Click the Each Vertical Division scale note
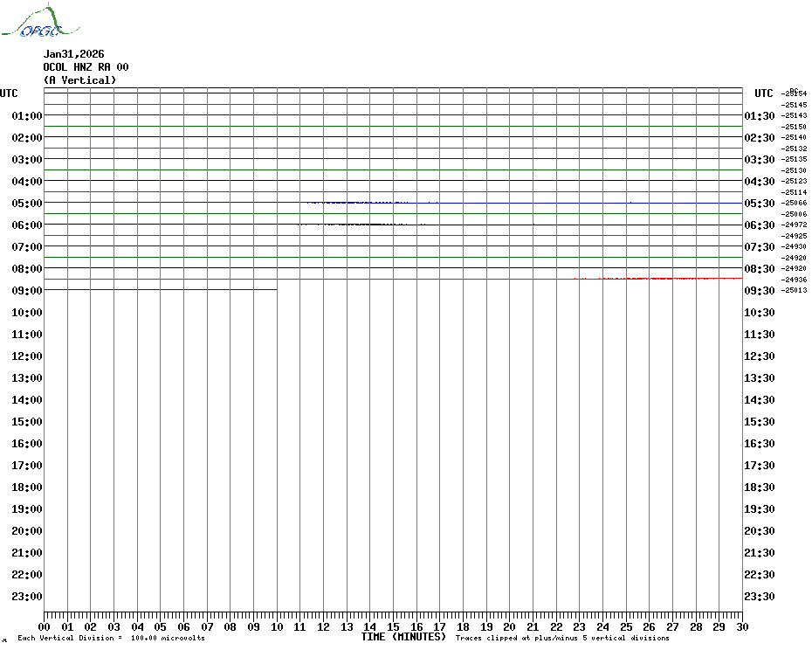 [111, 638]
